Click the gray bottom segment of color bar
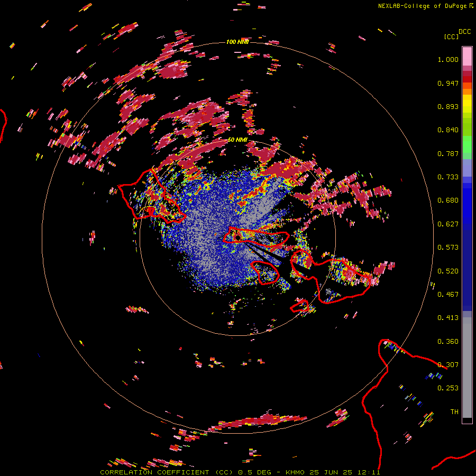This screenshot has height=476, width=476. click(467, 368)
